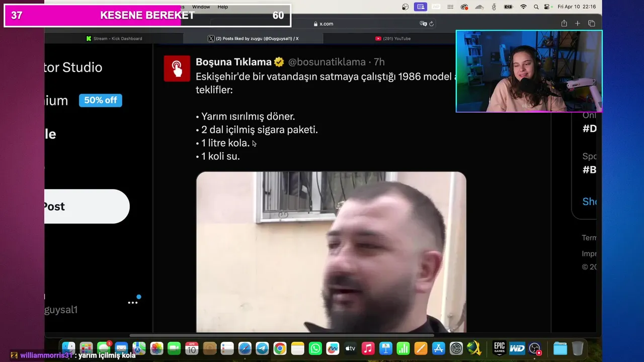The height and width of the screenshot is (362, 644).
Task: Click the williammorris31 chat message
Action: pos(73,355)
